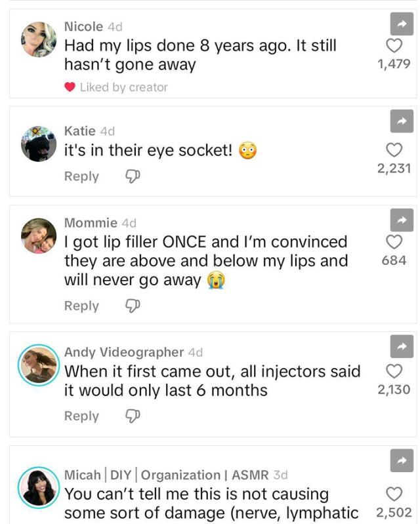Dislike Andy Videographer's comment thumbs-down icon
The height and width of the screenshot is (524, 420).
pyautogui.click(x=132, y=416)
